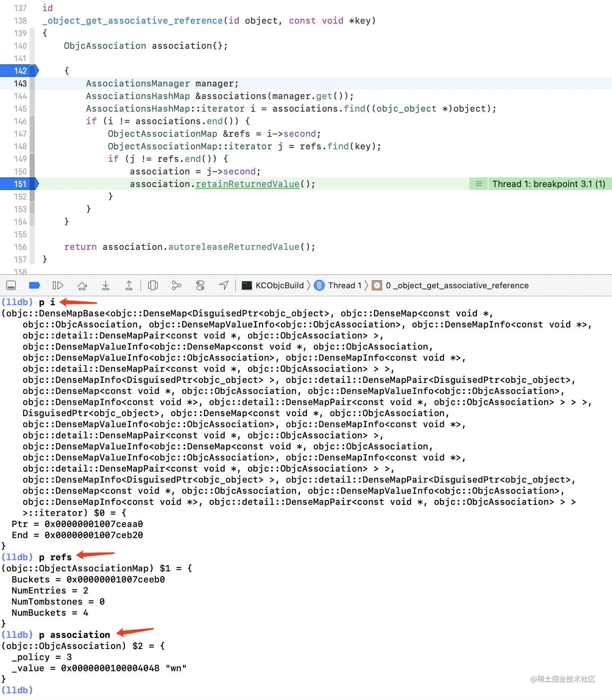This screenshot has width=612, height=700.
Task: Step out of the current function
Action: pyautogui.click(x=129, y=286)
